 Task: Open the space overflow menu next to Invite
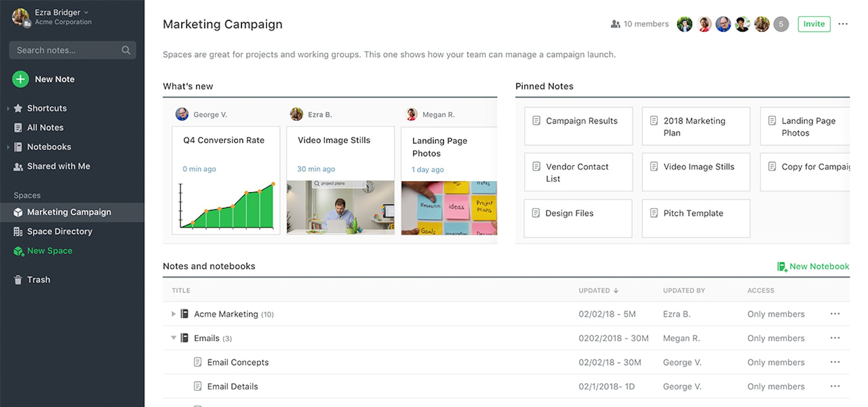pos(843,24)
